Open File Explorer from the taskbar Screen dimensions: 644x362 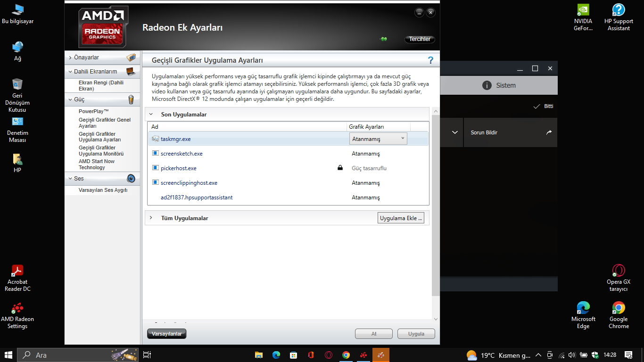pos(258,355)
